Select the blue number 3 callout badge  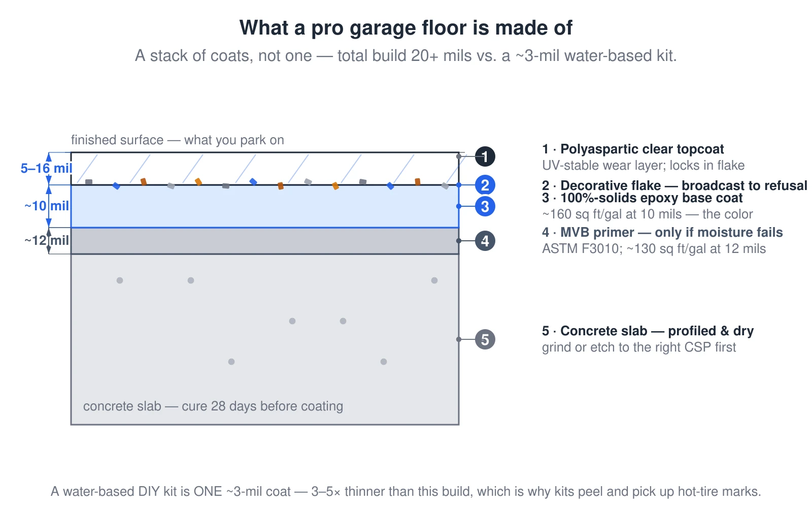tap(485, 206)
